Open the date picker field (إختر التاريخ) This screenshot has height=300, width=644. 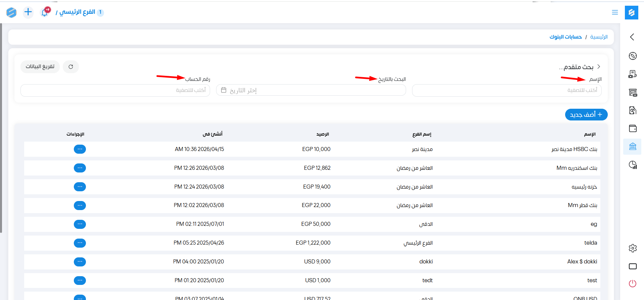pos(311,90)
